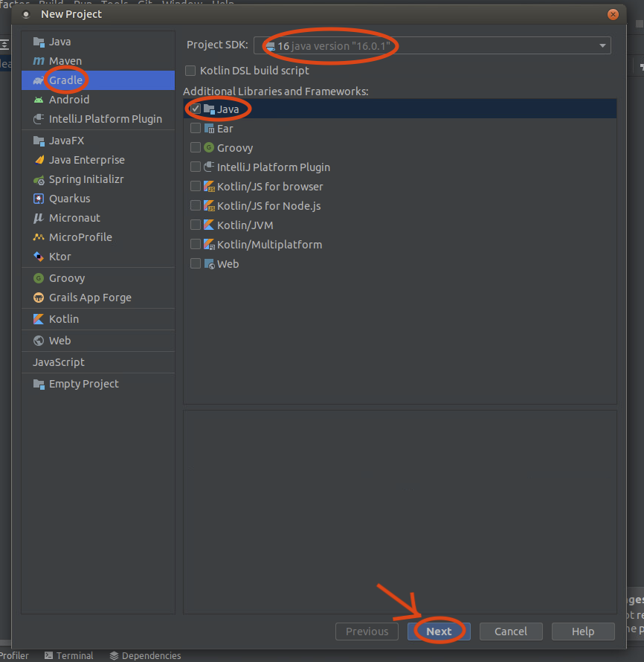The height and width of the screenshot is (662, 644).
Task: Click Groovy framework icon in list
Action: [209, 148]
